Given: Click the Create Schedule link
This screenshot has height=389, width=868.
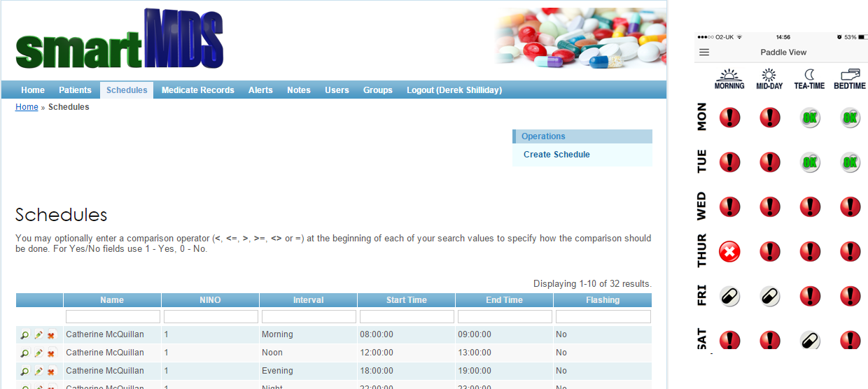Looking at the screenshot, I should (x=556, y=155).
